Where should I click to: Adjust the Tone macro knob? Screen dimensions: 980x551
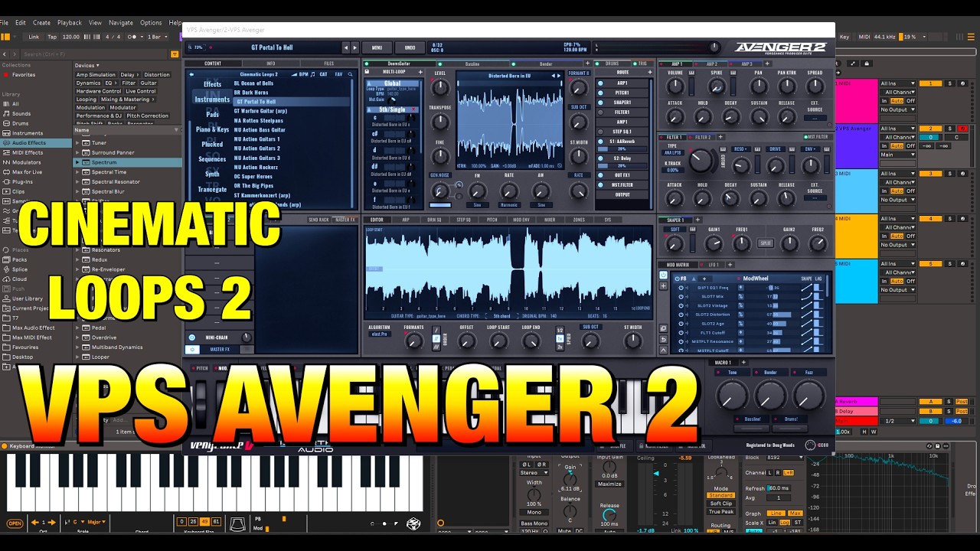732,396
